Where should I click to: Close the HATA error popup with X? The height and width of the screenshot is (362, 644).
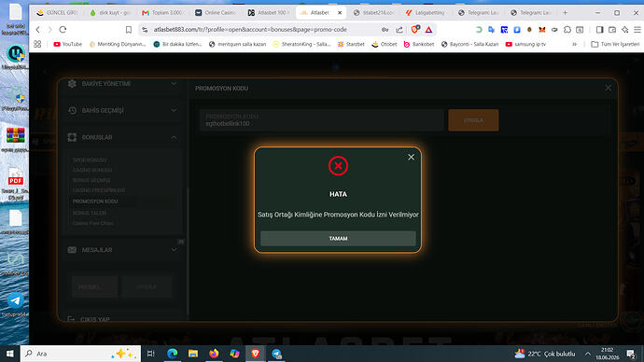pyautogui.click(x=411, y=157)
